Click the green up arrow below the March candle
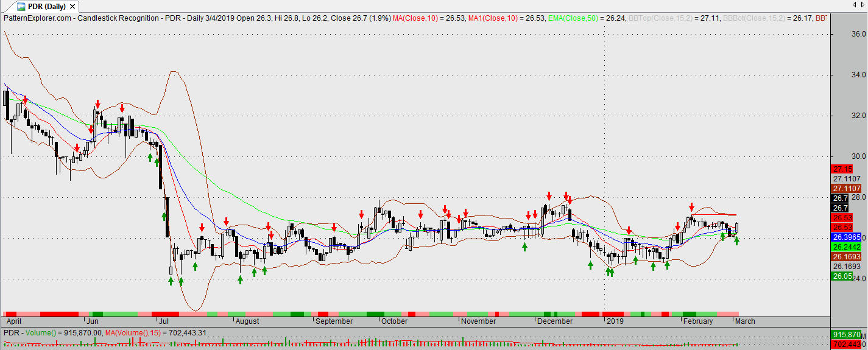This screenshot has height=350, width=868. [736, 241]
